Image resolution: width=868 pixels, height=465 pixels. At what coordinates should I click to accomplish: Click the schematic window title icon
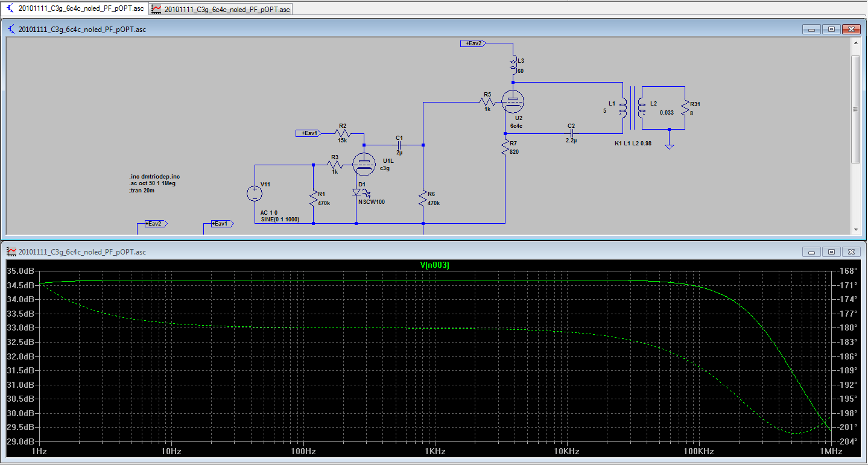(11, 29)
